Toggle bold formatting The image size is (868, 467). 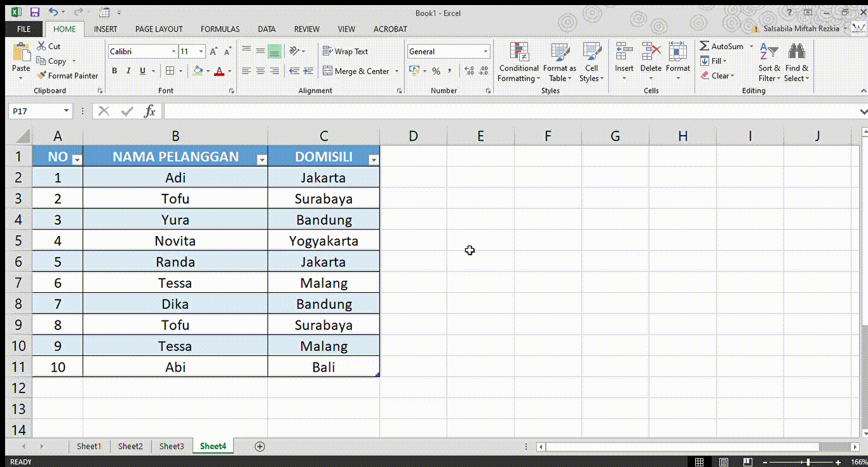coord(114,70)
